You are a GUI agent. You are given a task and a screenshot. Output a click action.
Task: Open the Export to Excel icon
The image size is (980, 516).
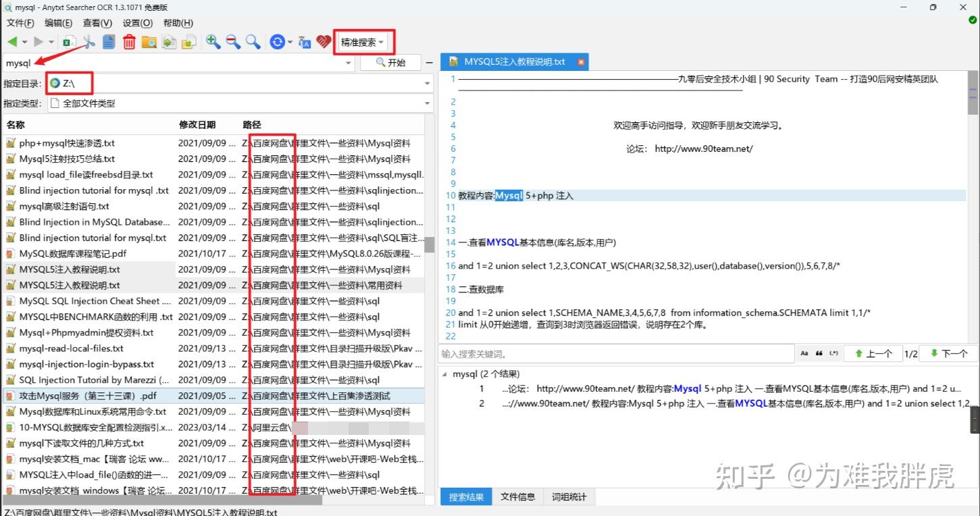68,41
